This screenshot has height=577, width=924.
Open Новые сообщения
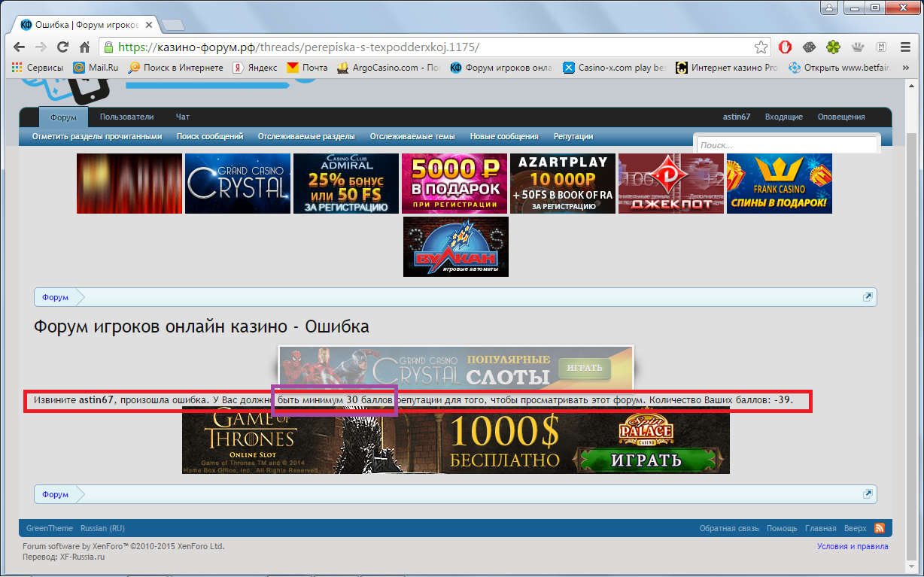pyautogui.click(x=504, y=136)
